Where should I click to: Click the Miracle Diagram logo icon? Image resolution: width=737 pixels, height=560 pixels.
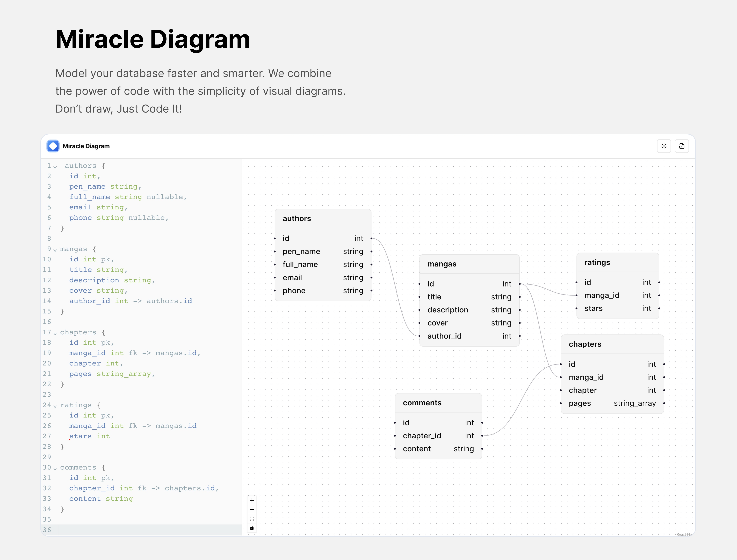click(x=53, y=146)
